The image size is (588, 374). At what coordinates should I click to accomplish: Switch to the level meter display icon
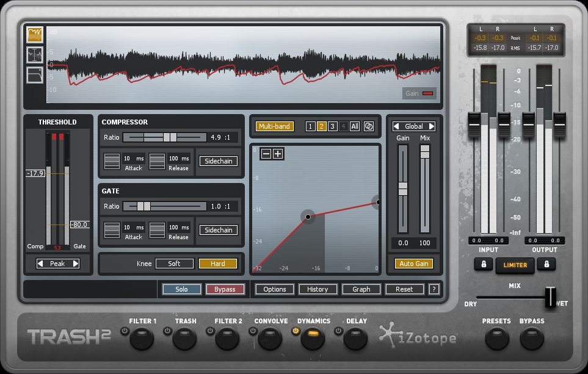pos(34,54)
